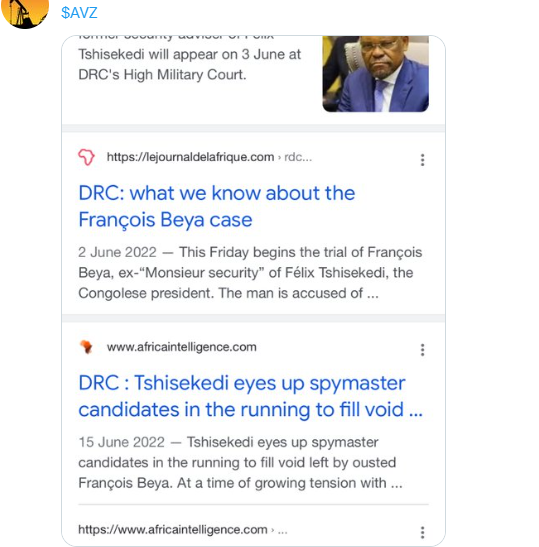The height and width of the screenshot is (547, 539).
Task: Open options menu for Africa Intelligence result
Action: (422, 350)
